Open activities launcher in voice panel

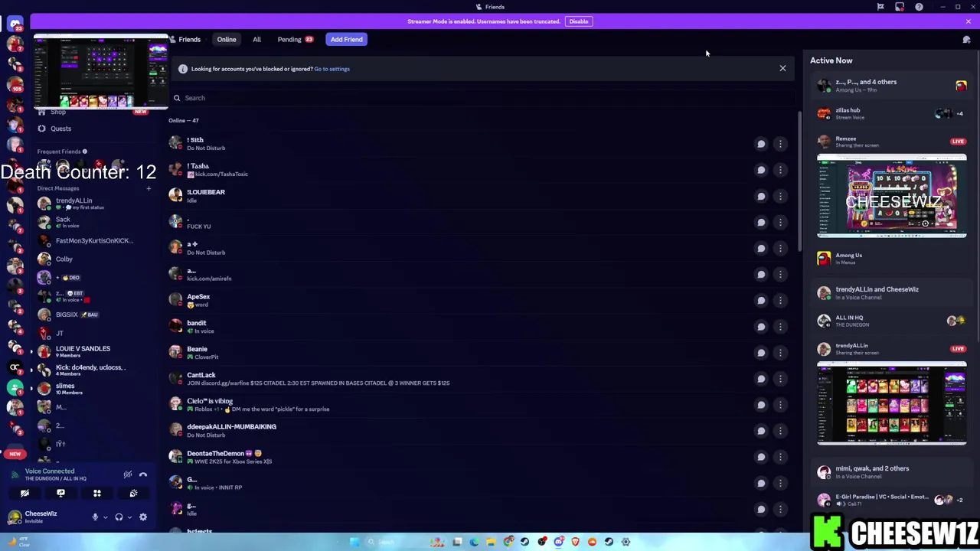(x=97, y=494)
